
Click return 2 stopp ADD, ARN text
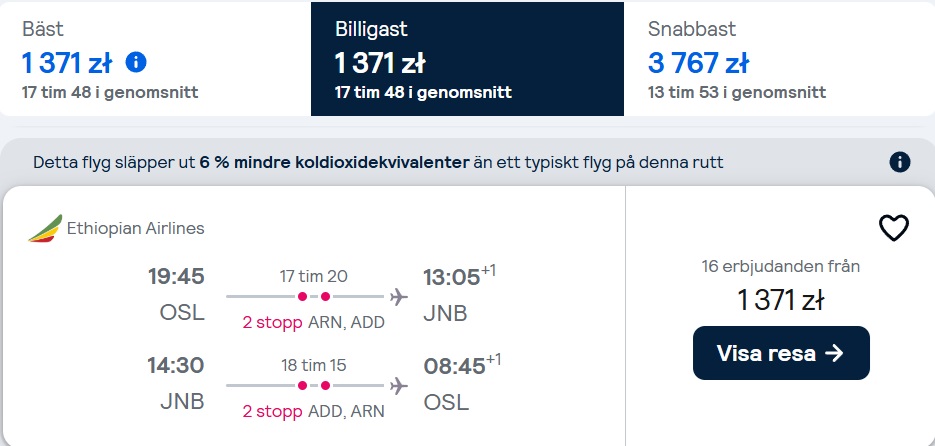(313, 411)
